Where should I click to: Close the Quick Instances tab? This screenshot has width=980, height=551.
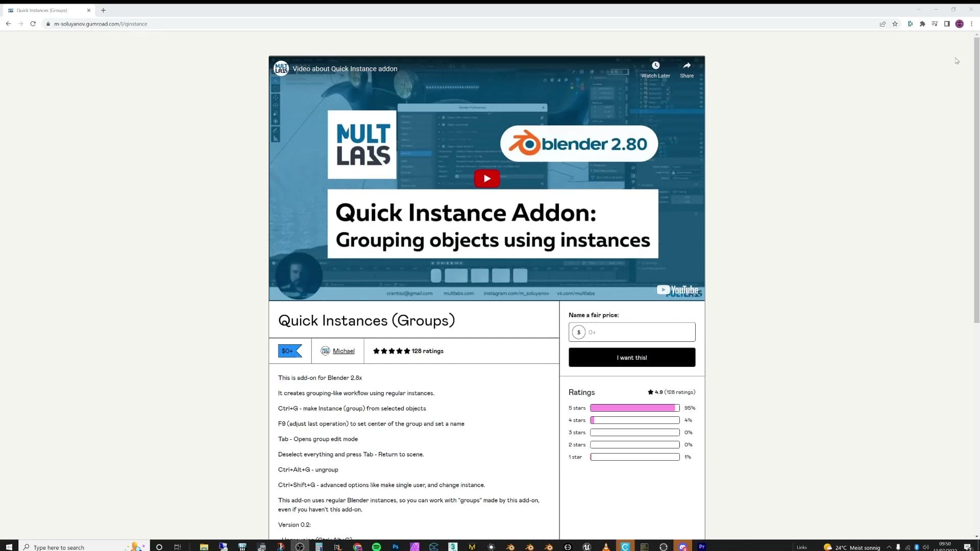tap(88, 10)
